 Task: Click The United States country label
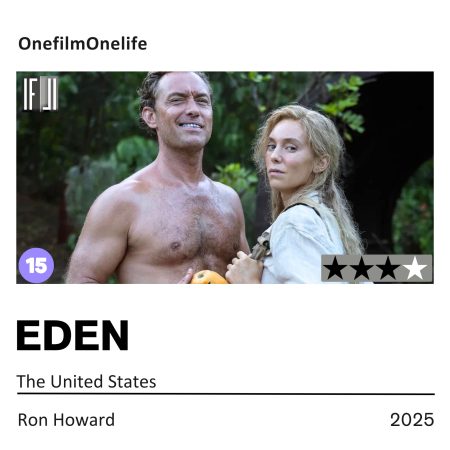point(86,381)
